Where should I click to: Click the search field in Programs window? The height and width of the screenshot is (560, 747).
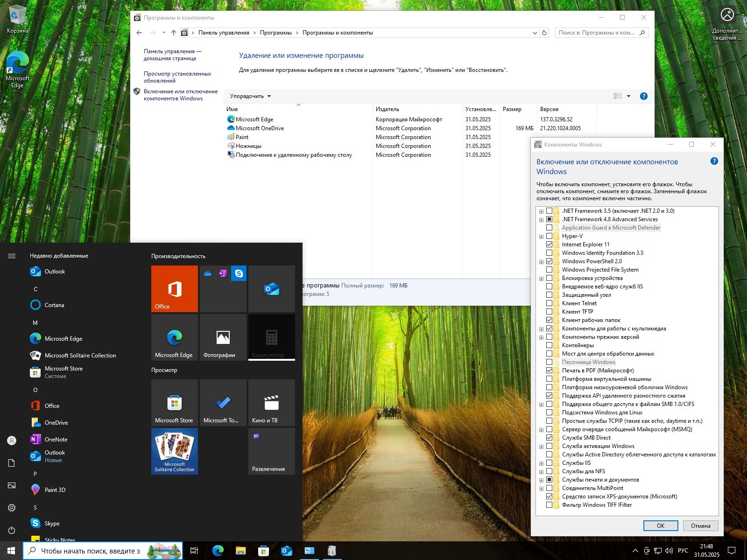[x=596, y=33]
